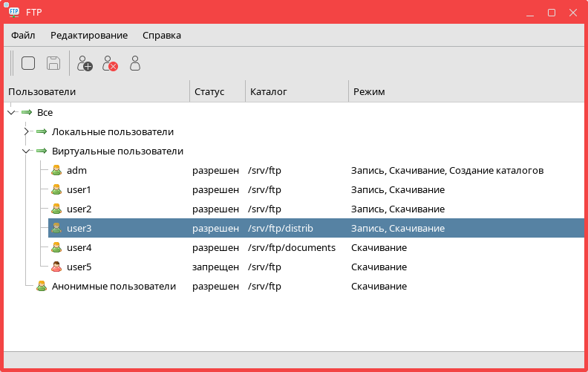Click the adm user avatar icon

coord(56,170)
